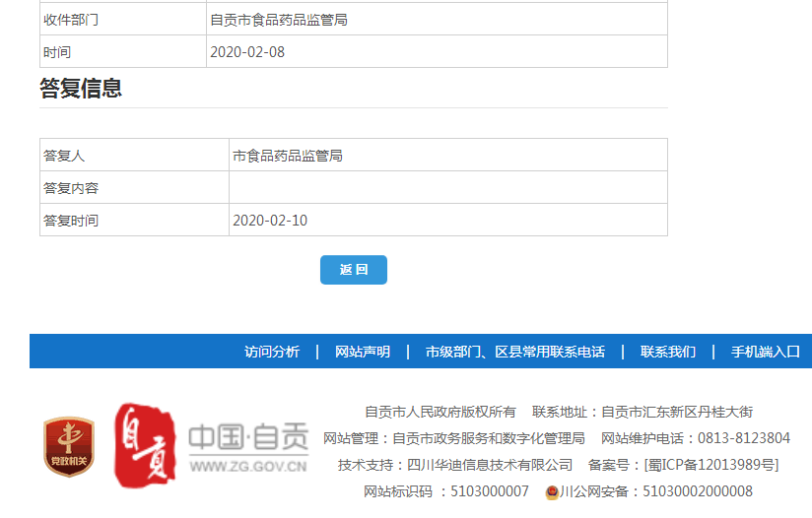Go to the 联系我们 page
The image size is (812, 518).
668,352
